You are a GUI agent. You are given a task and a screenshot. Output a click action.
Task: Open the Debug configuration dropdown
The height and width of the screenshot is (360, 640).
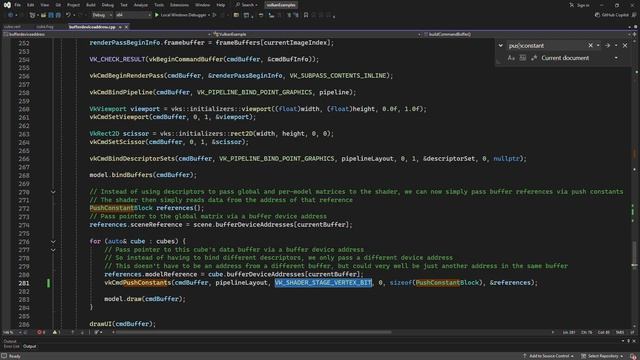pyautogui.click(x=102, y=15)
